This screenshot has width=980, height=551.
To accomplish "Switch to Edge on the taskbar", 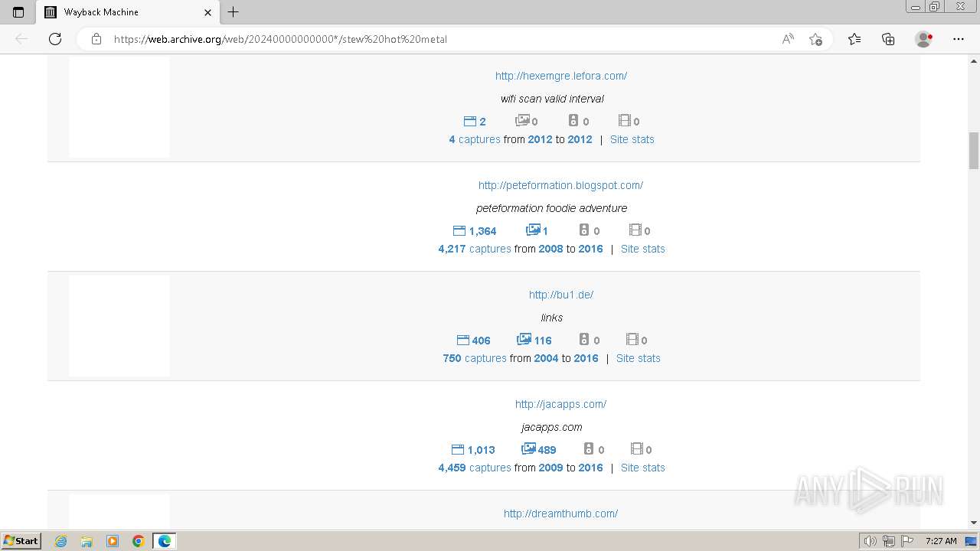I will (x=165, y=541).
